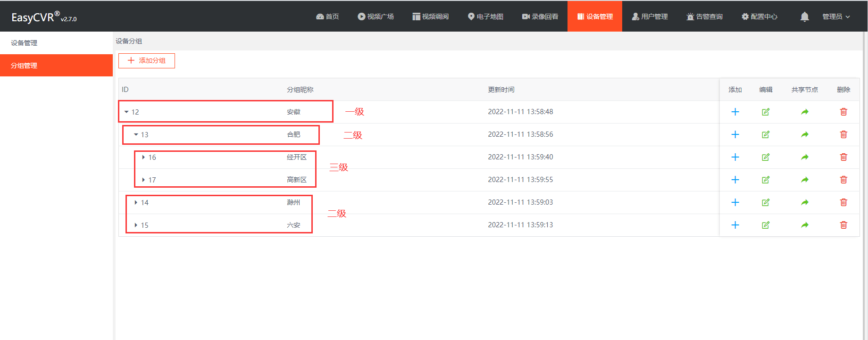Viewport: 868px width, 340px height.
Task: Share node for 合肥 group
Action: (805, 134)
